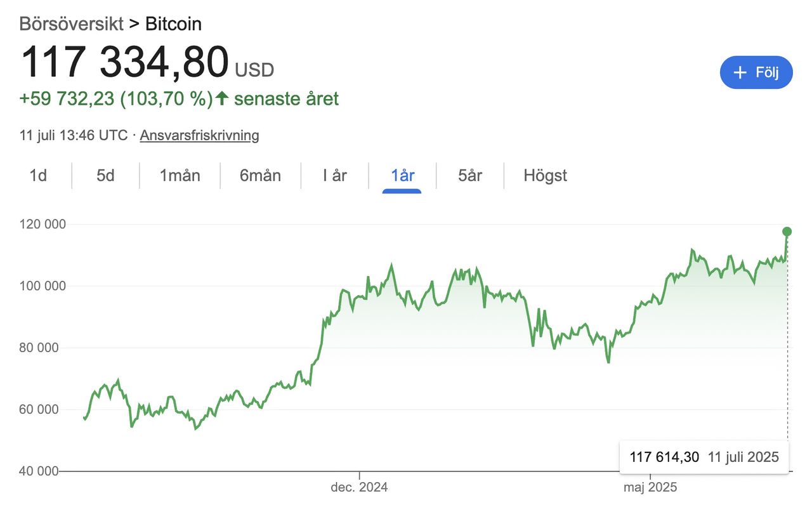Click the +59 732,23 change text
Image resolution: width=812 pixels, height=507 pixels.
68,99
